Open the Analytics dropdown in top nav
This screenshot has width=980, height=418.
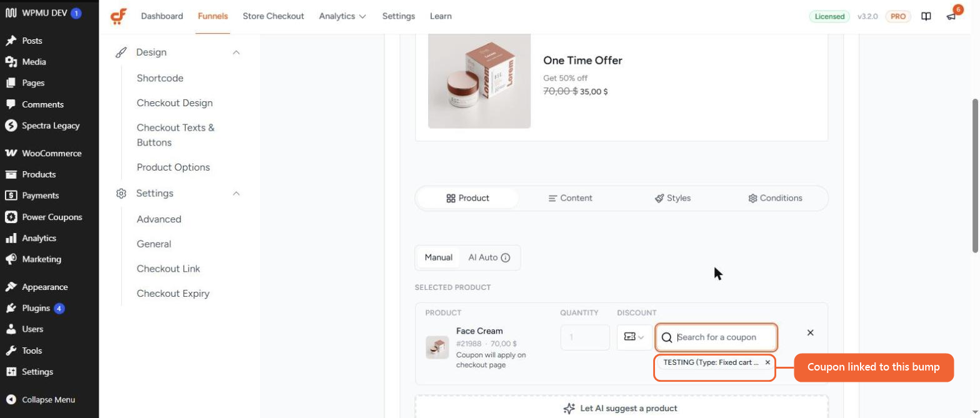(x=342, y=16)
